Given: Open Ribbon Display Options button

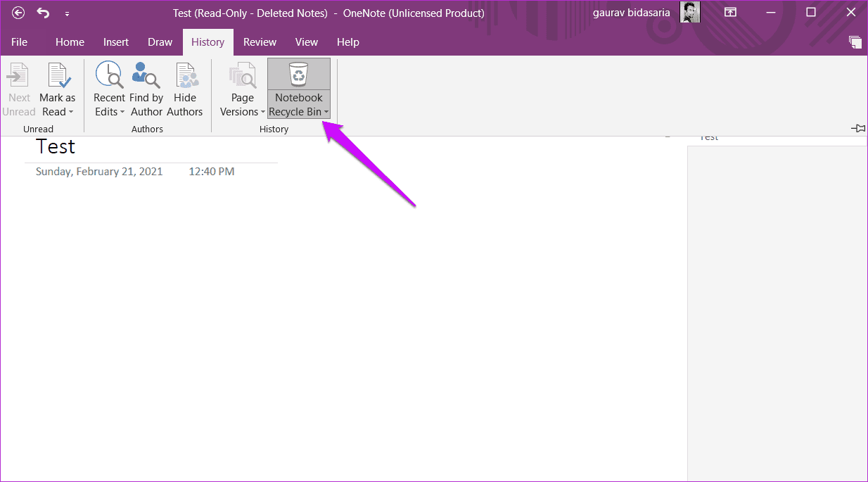Looking at the screenshot, I should point(731,13).
